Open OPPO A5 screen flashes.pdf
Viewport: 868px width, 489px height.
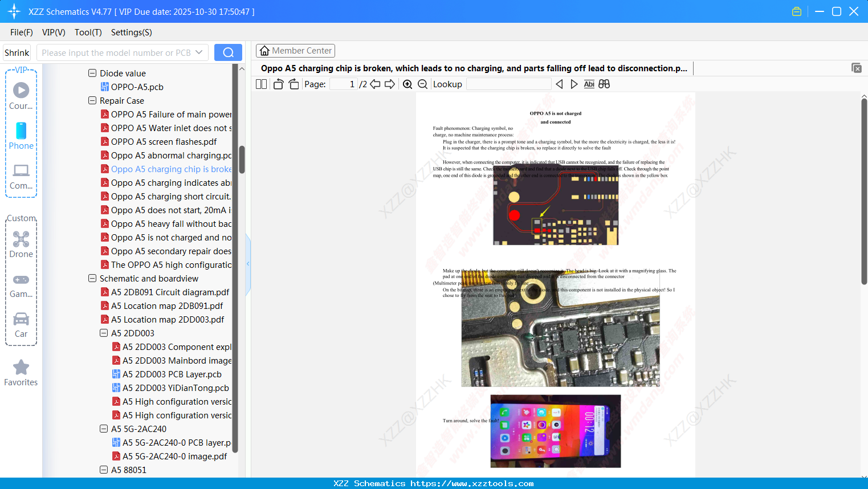(x=164, y=141)
